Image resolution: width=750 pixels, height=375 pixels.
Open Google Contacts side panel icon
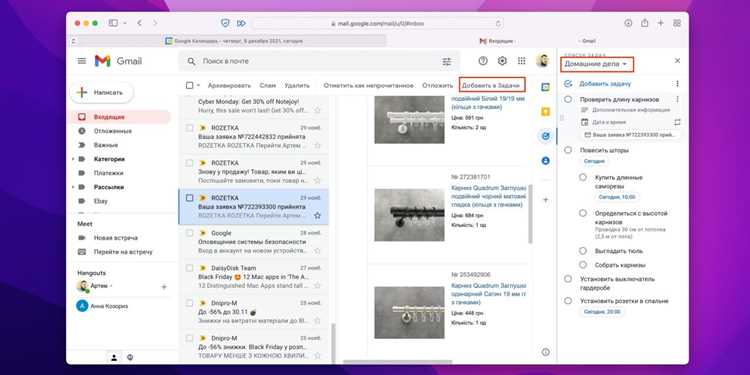pos(545,161)
